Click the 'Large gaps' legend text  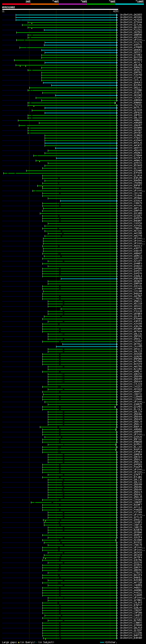pyautogui.click(x=10, y=642)
